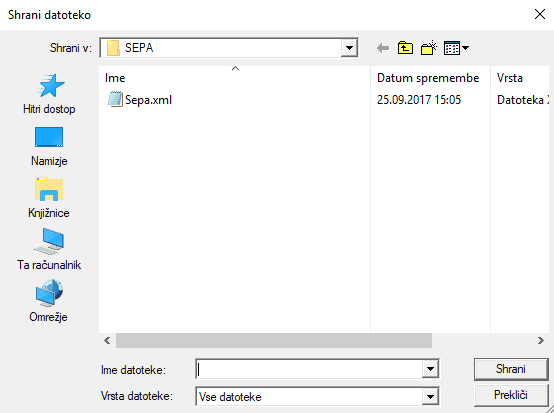Open Omrežje network location
Viewport: 554px width, 413px height.
click(x=49, y=301)
